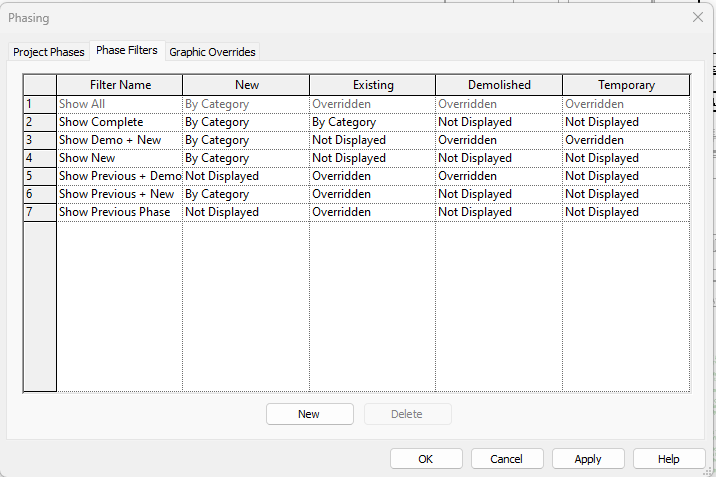Click Show All's Existing Overridden cell
The image size is (716, 477).
pos(373,104)
